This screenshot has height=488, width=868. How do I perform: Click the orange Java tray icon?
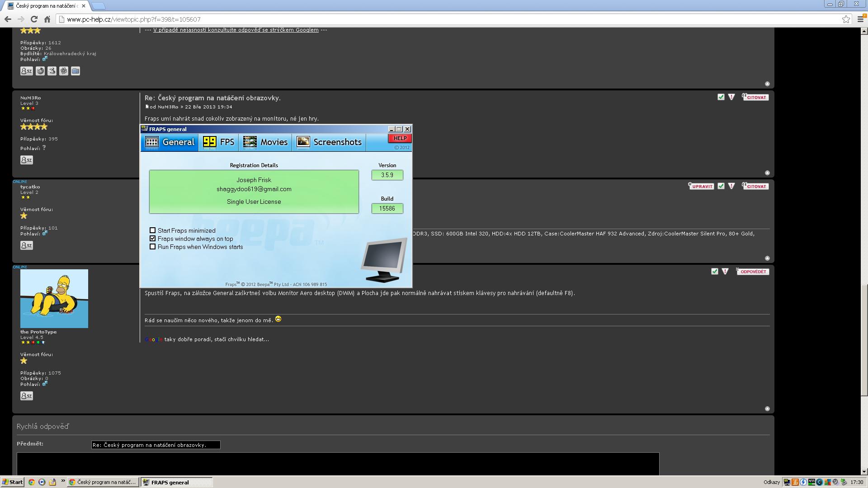coord(796,482)
